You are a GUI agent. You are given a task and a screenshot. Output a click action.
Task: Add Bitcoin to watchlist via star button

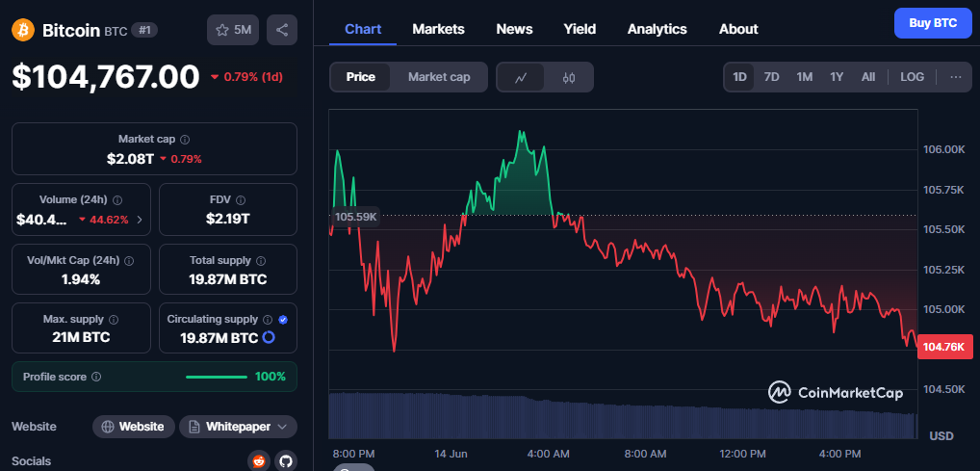(233, 30)
